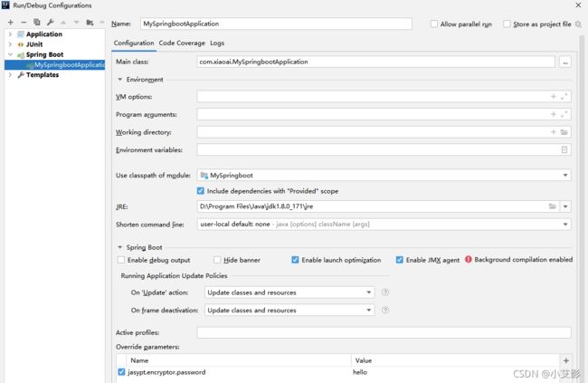Screen dimensions: 588x383
Task: Select MySpringbootApplication in the configuration tree
Action: [x=55, y=65]
